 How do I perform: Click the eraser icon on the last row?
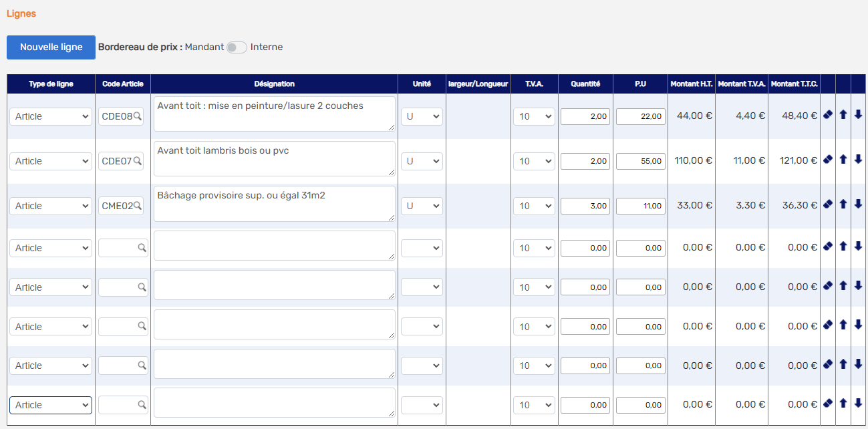pos(828,404)
